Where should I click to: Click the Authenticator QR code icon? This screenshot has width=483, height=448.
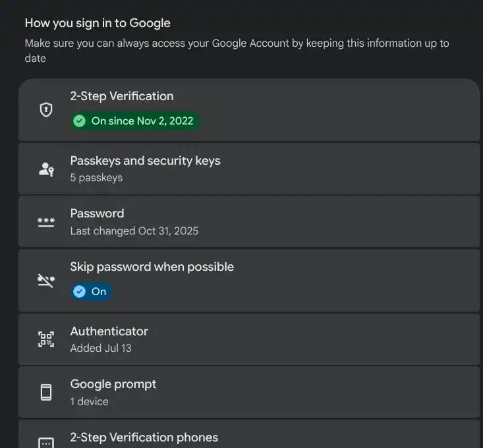pyautogui.click(x=46, y=339)
